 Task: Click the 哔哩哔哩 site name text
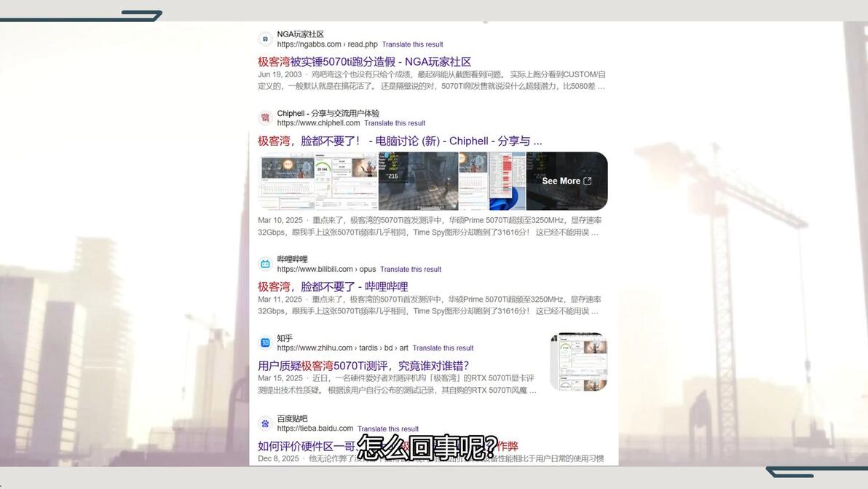(x=292, y=259)
